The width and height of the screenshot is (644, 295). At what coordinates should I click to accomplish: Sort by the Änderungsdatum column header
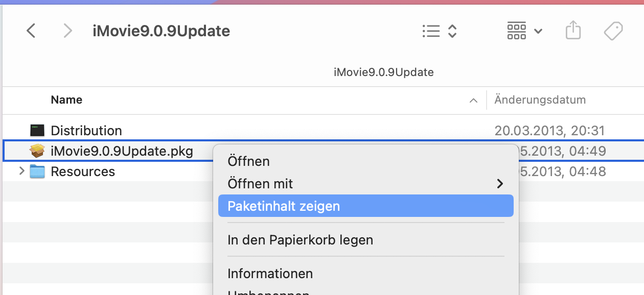540,100
